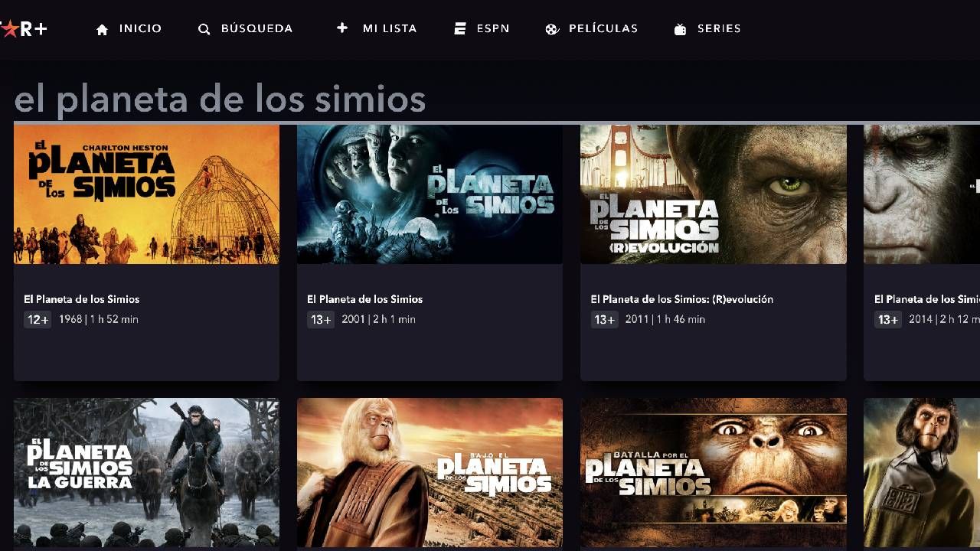Click the '2014 | 2 h 12' duration text
Viewport: 980px width, 551px height.
[x=945, y=319]
